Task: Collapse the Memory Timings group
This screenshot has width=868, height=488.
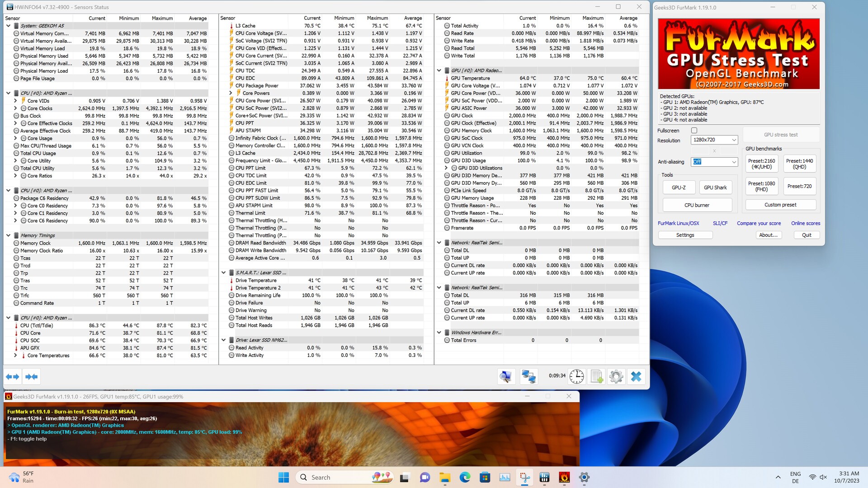Action: click(8, 235)
